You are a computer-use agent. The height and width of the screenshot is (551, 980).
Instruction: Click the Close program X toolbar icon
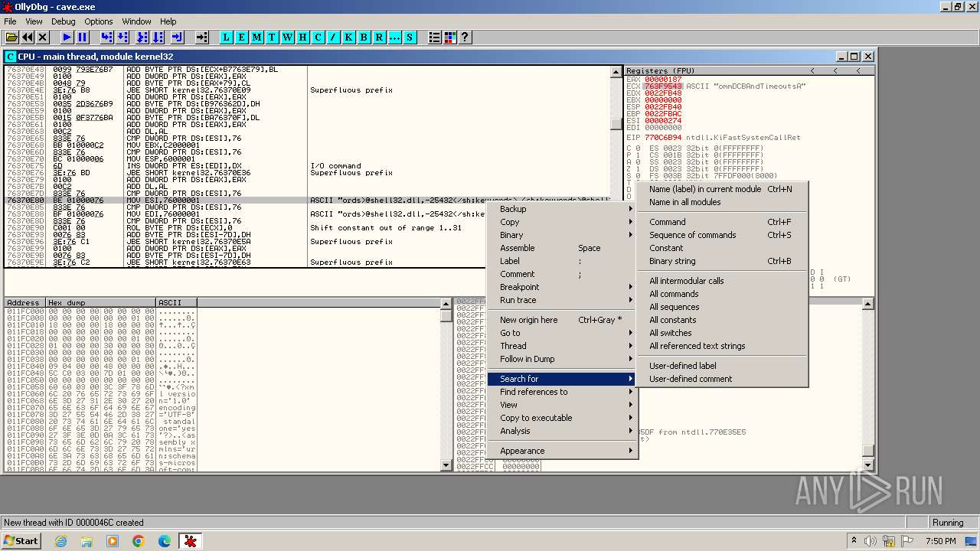coord(43,37)
